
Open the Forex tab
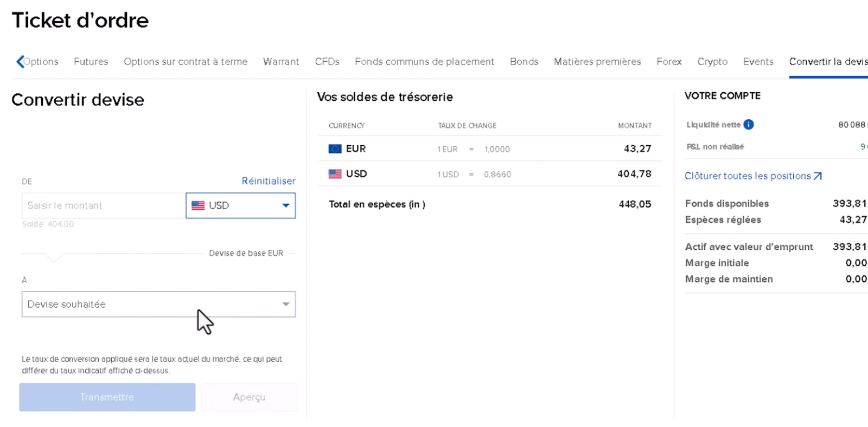pyautogui.click(x=669, y=62)
